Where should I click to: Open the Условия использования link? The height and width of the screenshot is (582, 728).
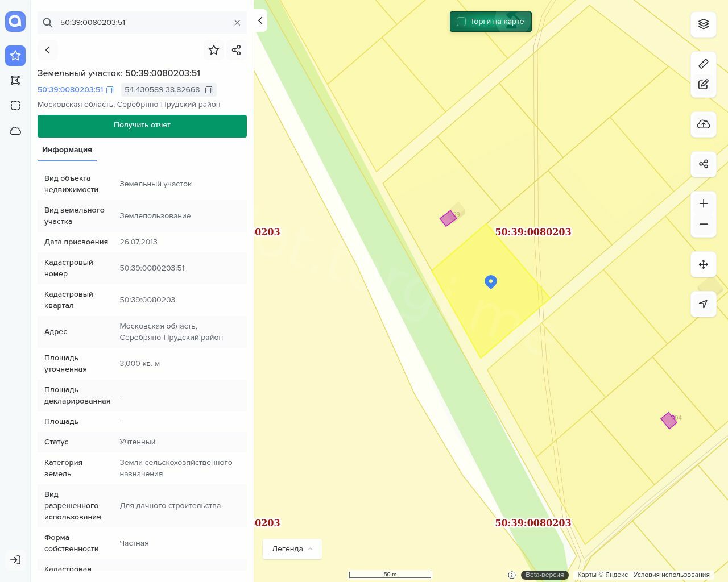pyautogui.click(x=671, y=575)
